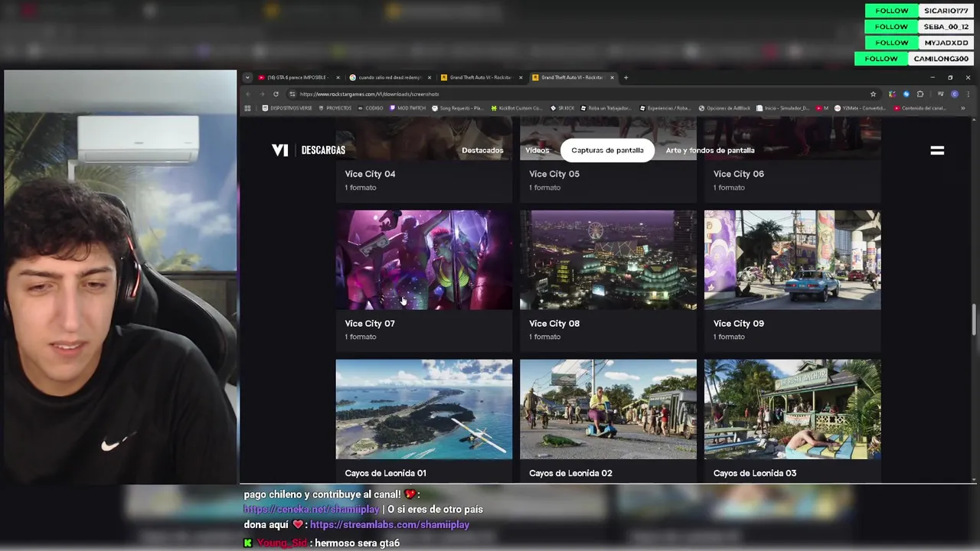Image resolution: width=980 pixels, height=551 pixels.
Task: Click the Vice City 04 title
Action: pyautogui.click(x=370, y=174)
